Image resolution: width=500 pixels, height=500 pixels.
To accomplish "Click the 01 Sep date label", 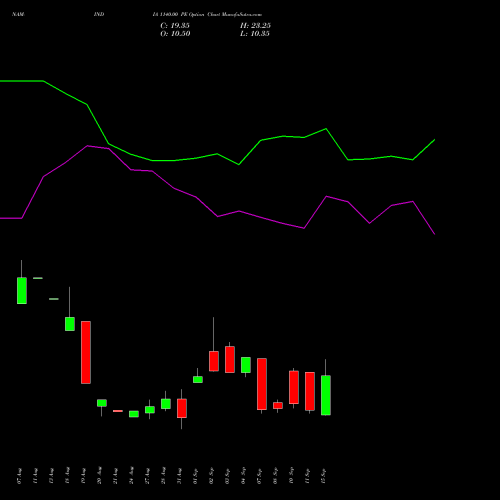I will pyautogui.click(x=195, y=476).
